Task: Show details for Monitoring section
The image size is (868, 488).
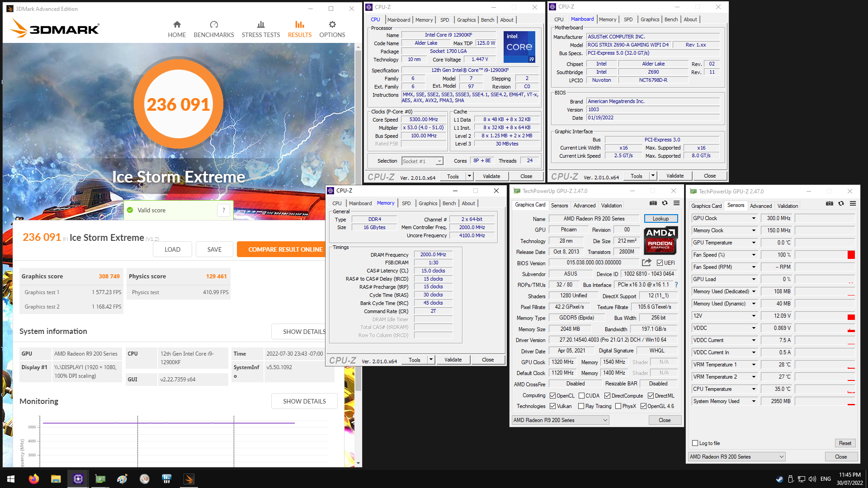Action: [304, 401]
